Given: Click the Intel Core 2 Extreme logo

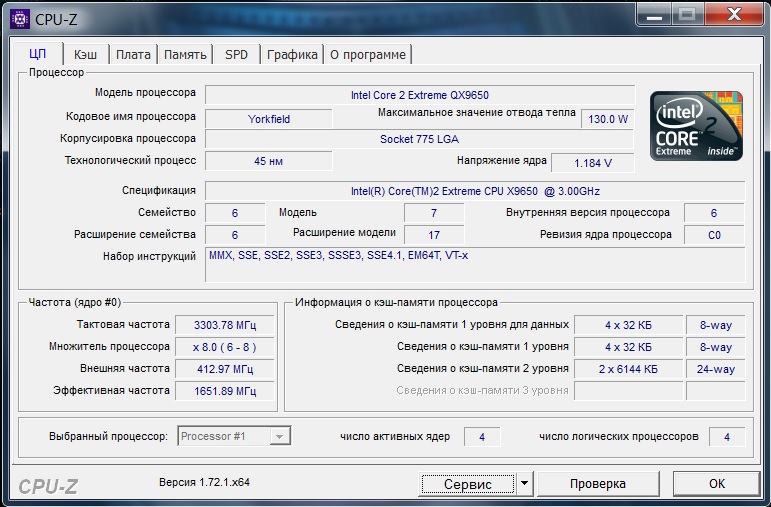Looking at the screenshot, I should (x=696, y=125).
